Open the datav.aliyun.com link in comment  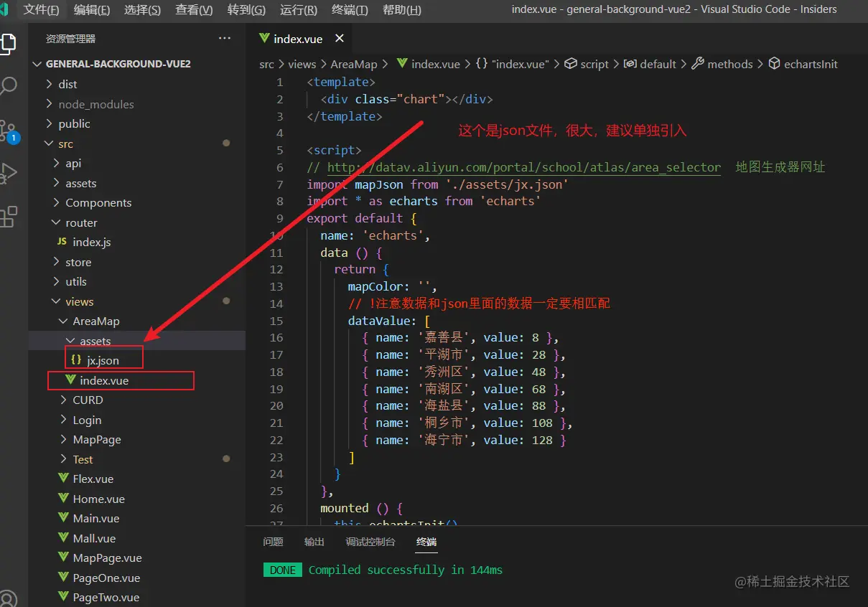[x=523, y=167]
